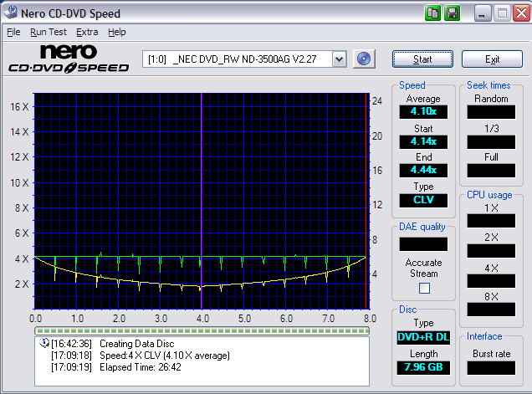Click the Nero CD-DVD Speed logo
Screen dimensions: 532x394
[69, 59]
